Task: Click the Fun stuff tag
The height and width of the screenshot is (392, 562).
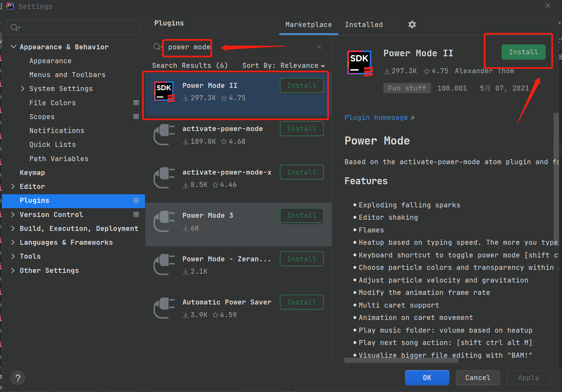Action: click(407, 88)
